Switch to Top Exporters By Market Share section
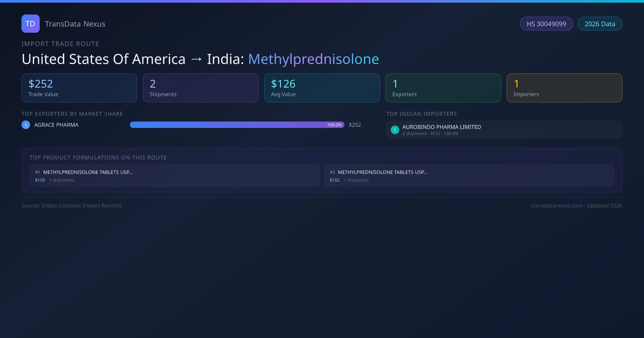 click(72, 114)
